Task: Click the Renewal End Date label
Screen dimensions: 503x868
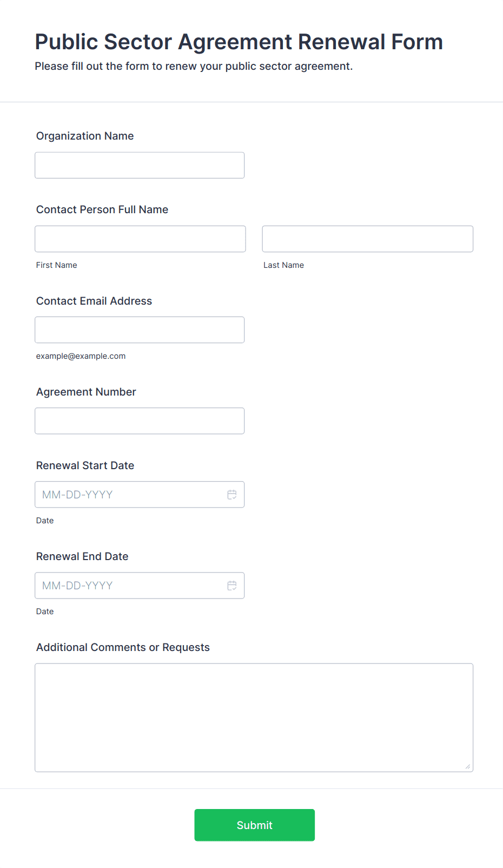Action: 82,556
